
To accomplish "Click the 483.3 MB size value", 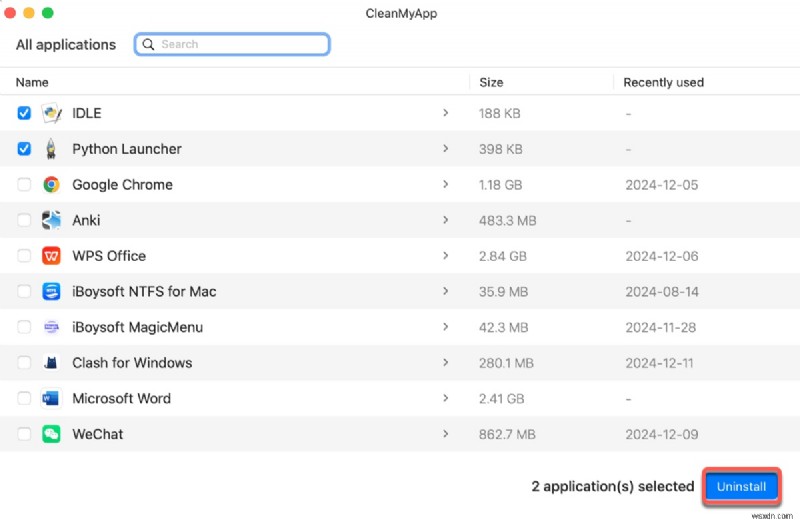I will [x=507, y=220].
